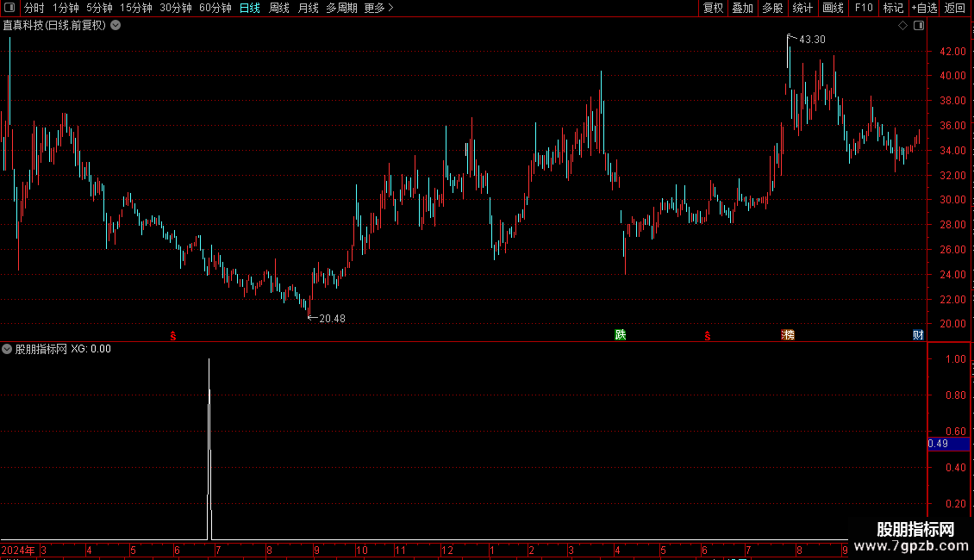Viewport: 974px width, 560px height.
Task: Add stock via +自选 button
Action: click(924, 8)
